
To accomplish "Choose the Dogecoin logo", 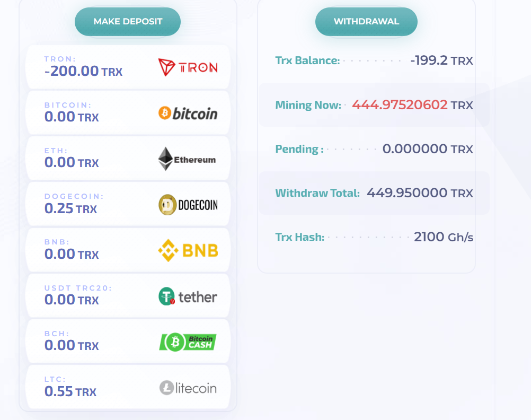I will pos(188,205).
